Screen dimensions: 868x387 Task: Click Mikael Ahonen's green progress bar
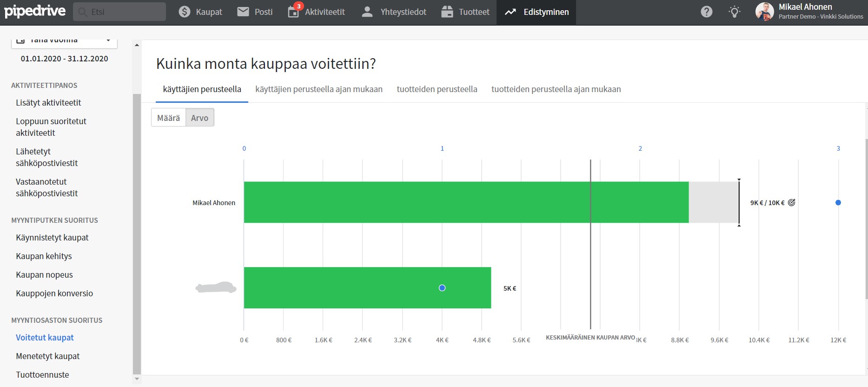[466, 202]
